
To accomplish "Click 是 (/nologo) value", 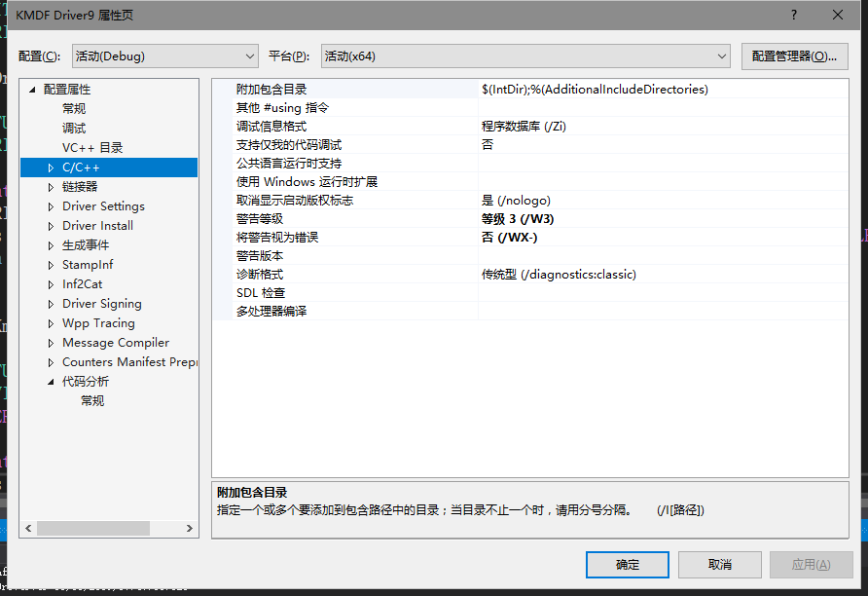I will (x=516, y=200).
